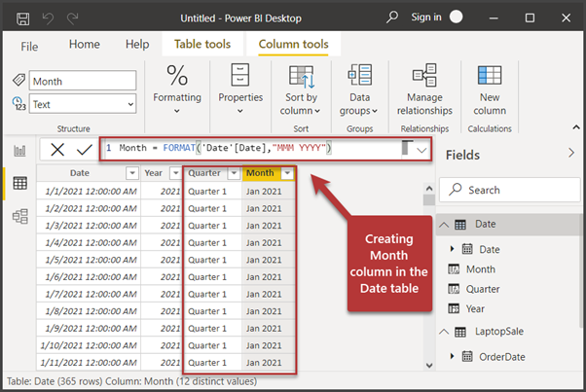Click the Undo arrow icon
The height and width of the screenshot is (392, 586).
tap(48, 18)
